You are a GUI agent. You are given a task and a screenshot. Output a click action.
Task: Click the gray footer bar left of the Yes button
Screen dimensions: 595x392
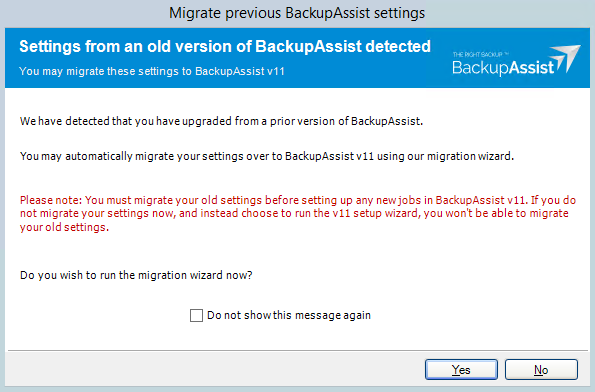click(214, 369)
